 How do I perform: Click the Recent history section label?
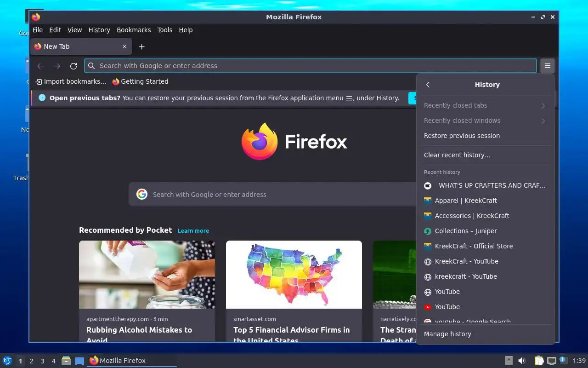[x=442, y=172]
